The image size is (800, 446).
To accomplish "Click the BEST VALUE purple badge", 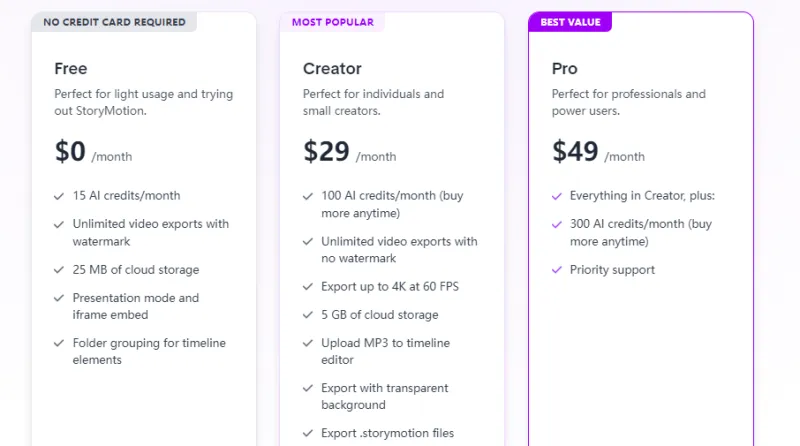I will [x=570, y=22].
